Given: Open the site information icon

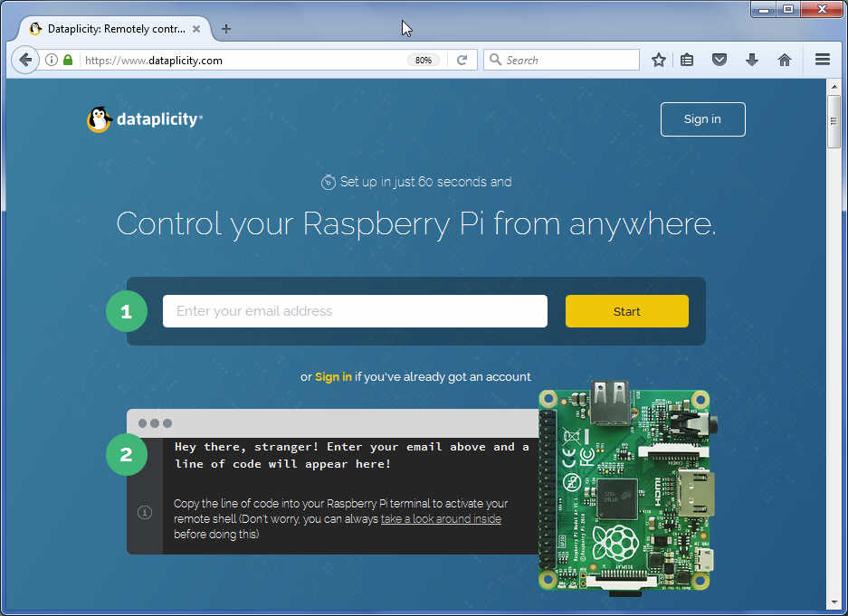Looking at the screenshot, I should click(x=52, y=61).
